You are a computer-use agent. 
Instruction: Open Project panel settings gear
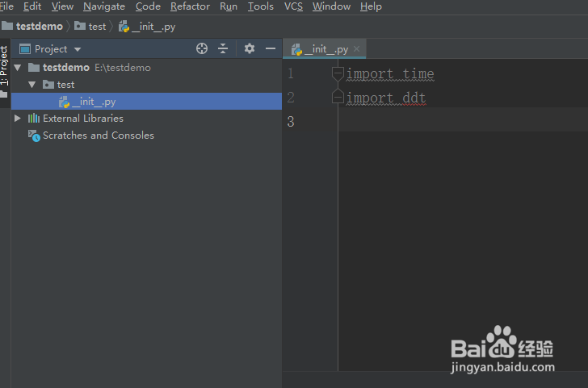pyautogui.click(x=250, y=48)
